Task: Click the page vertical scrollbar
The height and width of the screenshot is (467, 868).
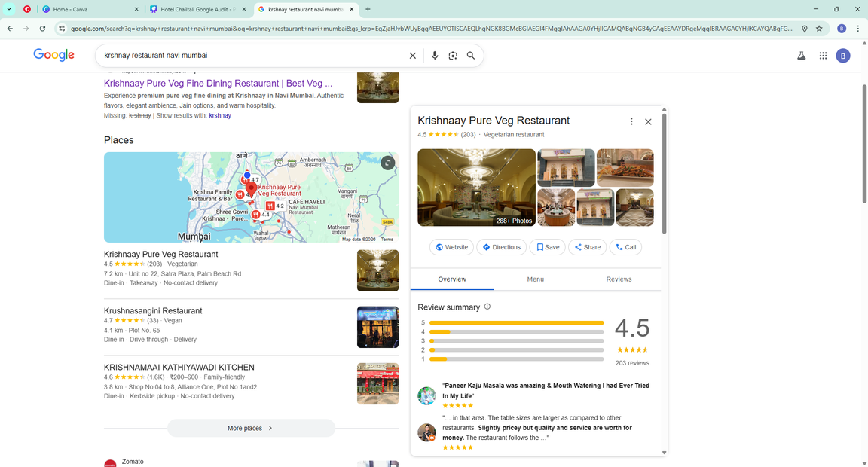Action: (x=864, y=144)
